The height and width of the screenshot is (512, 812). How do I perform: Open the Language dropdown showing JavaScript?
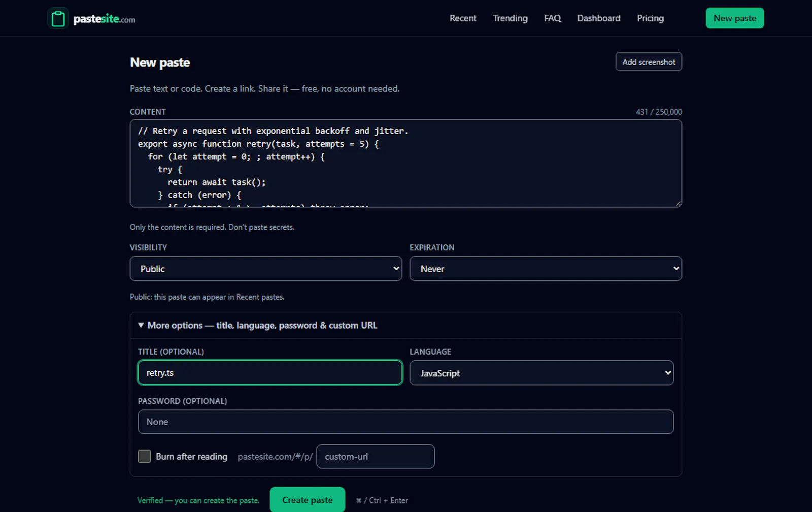pos(542,373)
